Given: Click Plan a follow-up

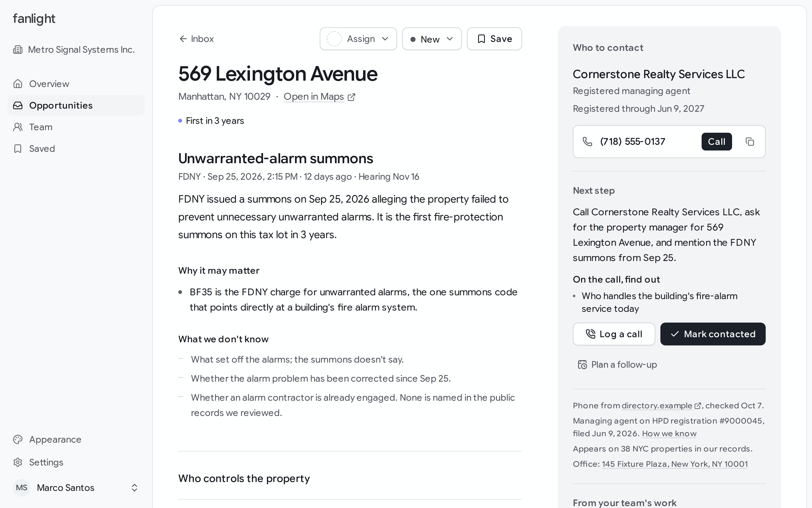Looking at the screenshot, I should click(x=617, y=364).
